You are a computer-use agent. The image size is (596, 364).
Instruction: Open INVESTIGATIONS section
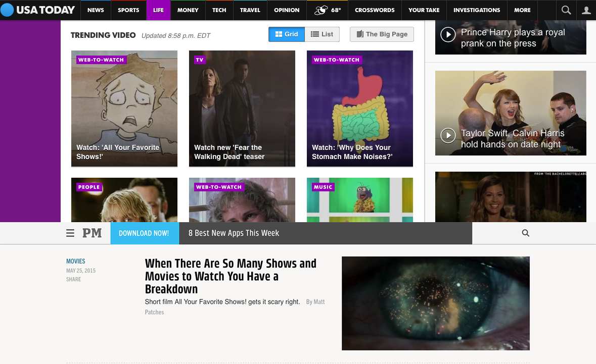pos(477,10)
